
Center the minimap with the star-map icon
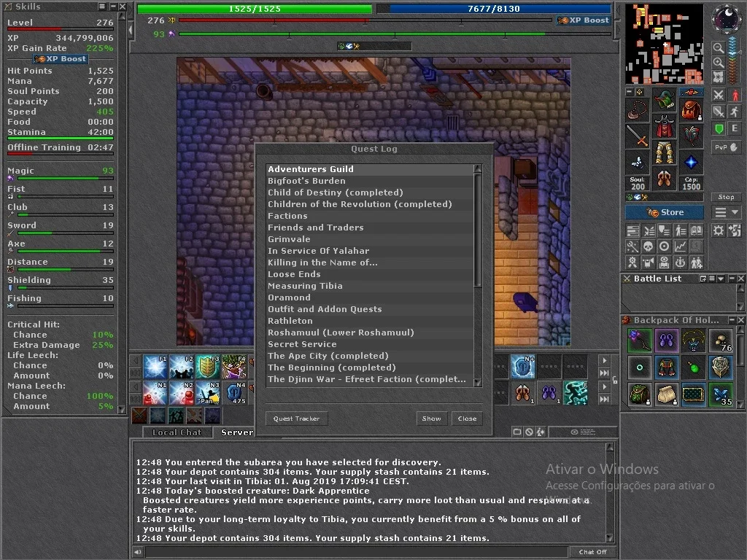click(719, 77)
